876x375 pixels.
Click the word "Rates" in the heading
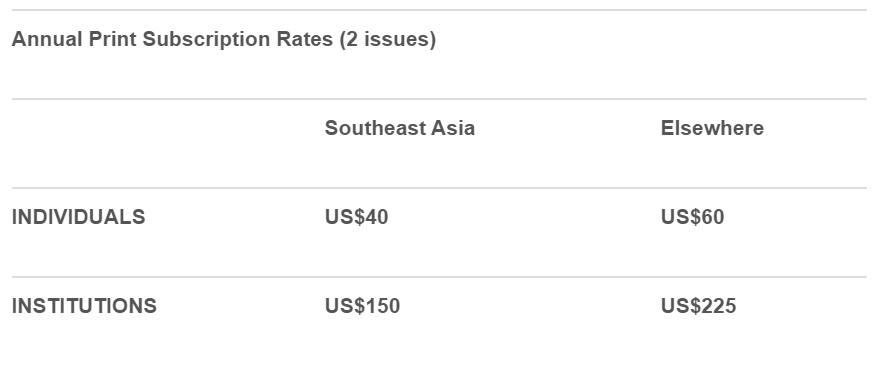(x=304, y=40)
